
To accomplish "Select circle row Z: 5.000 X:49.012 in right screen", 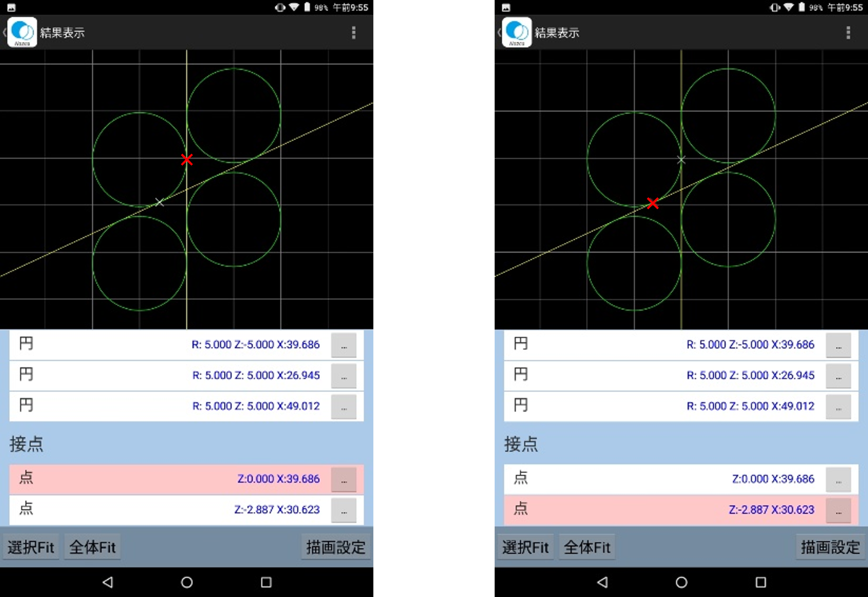I will [681, 406].
